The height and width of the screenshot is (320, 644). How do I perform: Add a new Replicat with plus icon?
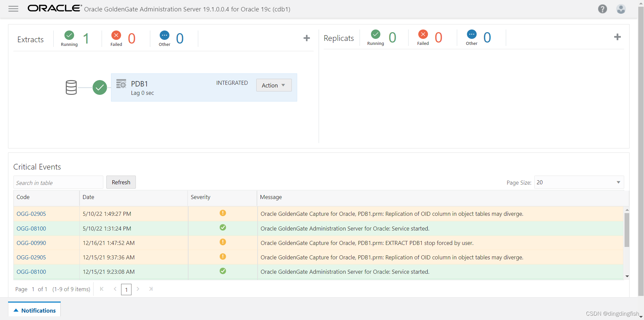617,37
